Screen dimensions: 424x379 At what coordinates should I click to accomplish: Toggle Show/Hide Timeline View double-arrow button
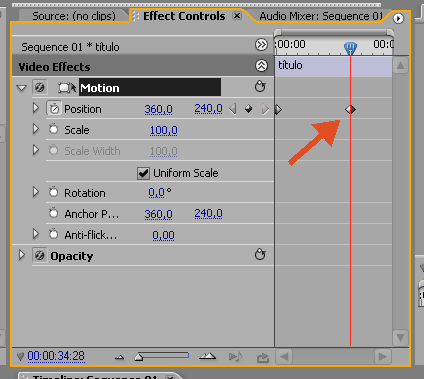point(261,44)
